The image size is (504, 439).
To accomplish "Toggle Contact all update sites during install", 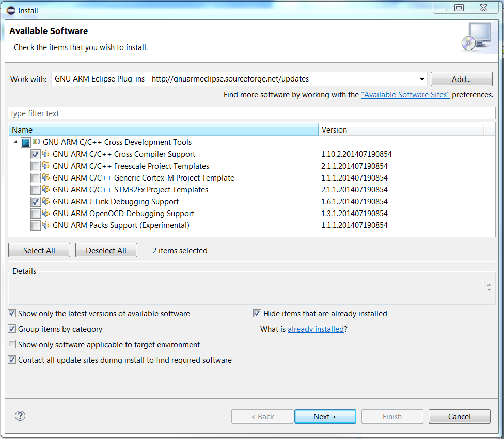I will coord(12,360).
